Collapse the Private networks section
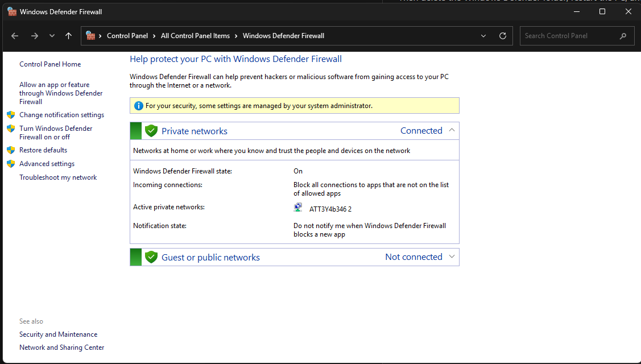The height and width of the screenshot is (364, 641). tap(452, 130)
